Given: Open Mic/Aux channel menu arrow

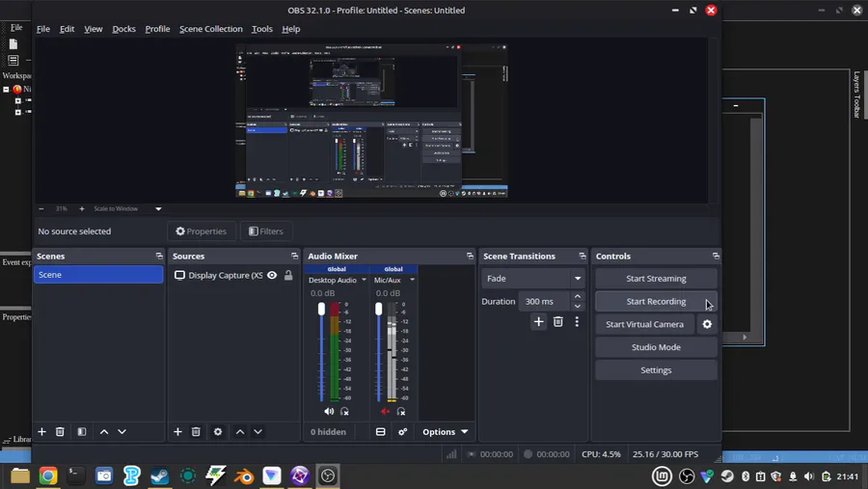Looking at the screenshot, I should tap(412, 281).
